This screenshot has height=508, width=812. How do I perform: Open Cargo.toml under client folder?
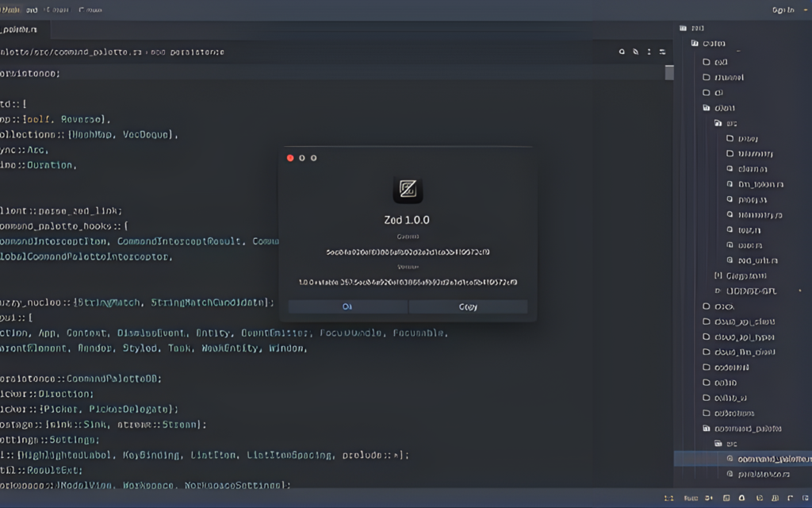(741, 275)
